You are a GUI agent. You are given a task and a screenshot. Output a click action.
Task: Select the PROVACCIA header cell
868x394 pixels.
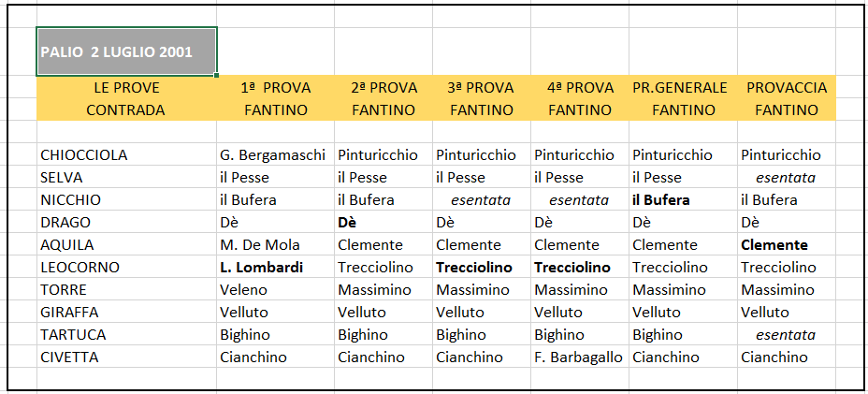(787, 88)
